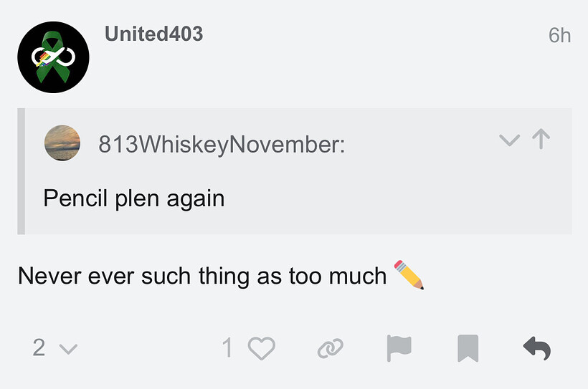Open 813WhiskeyNovember's sunset avatar
The height and width of the screenshot is (389, 588).
[62, 143]
